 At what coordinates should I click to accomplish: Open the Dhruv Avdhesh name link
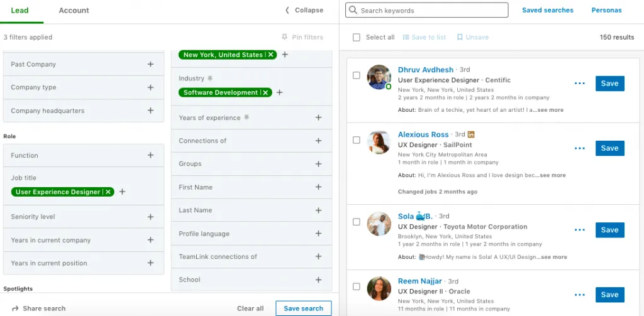(426, 70)
